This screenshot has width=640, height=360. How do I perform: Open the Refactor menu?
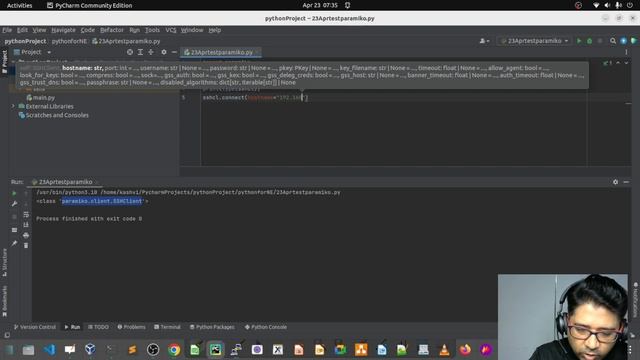(x=111, y=30)
